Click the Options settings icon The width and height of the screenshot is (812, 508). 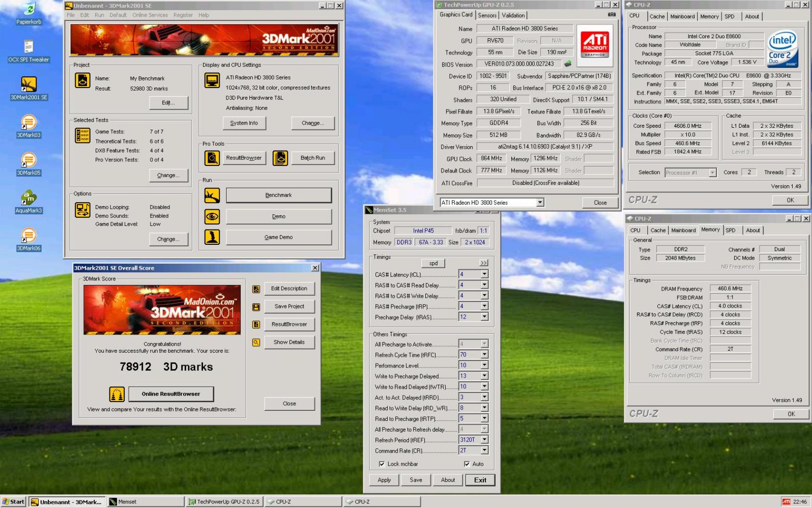pyautogui.click(x=82, y=210)
